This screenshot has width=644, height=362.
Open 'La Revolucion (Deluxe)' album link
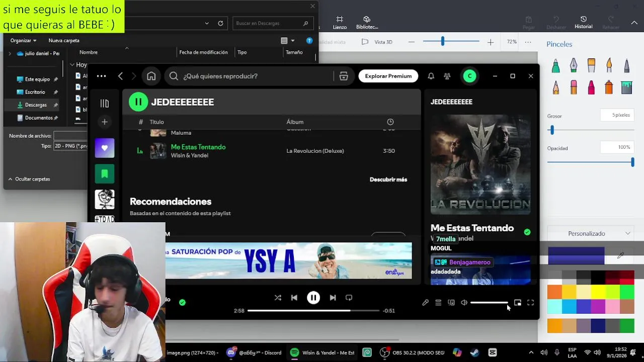[315, 151]
